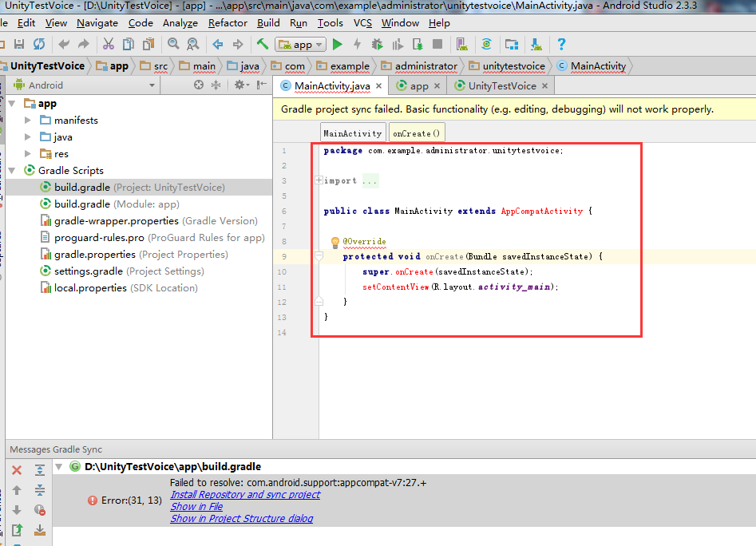The width and height of the screenshot is (756, 546).
Task: Click Collapse All in Messages panel
Action: [40, 490]
